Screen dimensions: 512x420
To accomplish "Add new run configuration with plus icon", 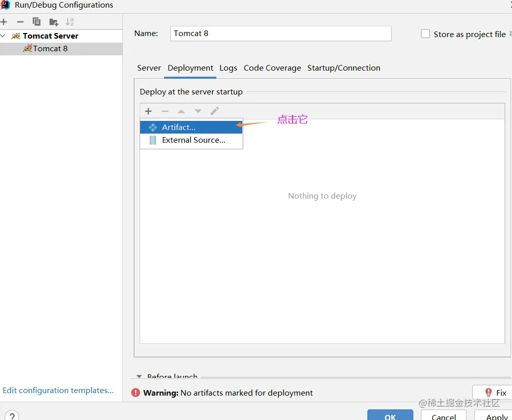I will [4, 22].
